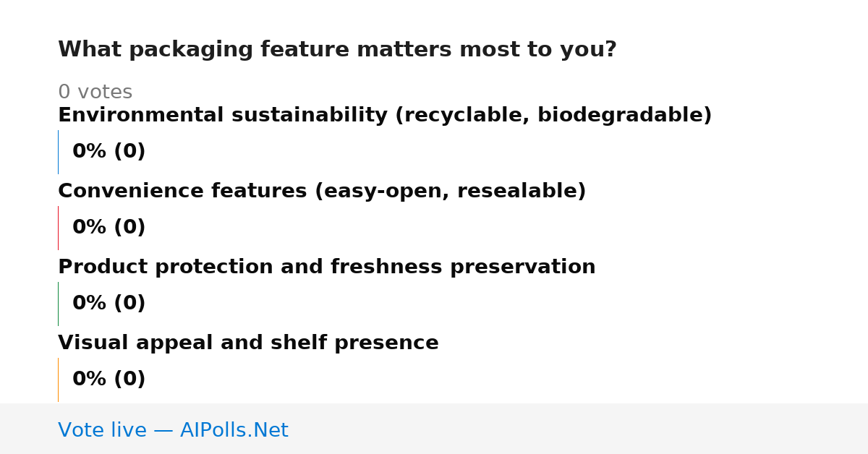Click 'freshness preservation' text in third option
This screenshot has width=868, height=454.
click(463, 267)
